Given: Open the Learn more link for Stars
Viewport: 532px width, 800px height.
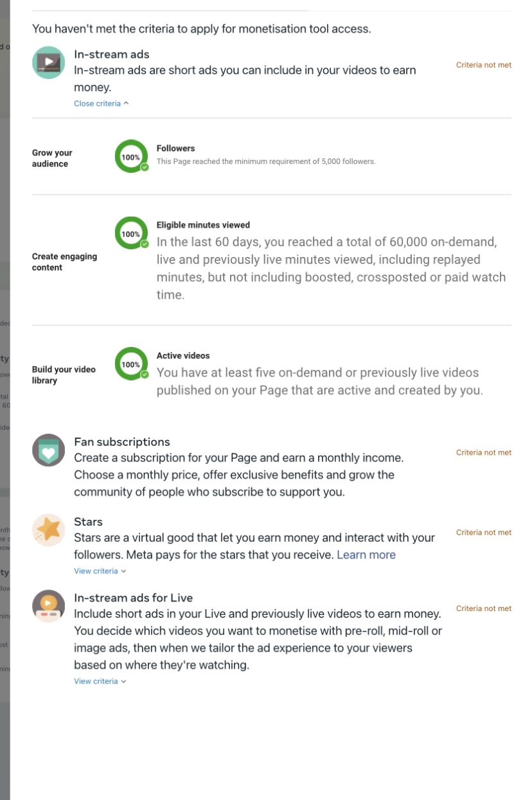Looking at the screenshot, I should [366, 555].
